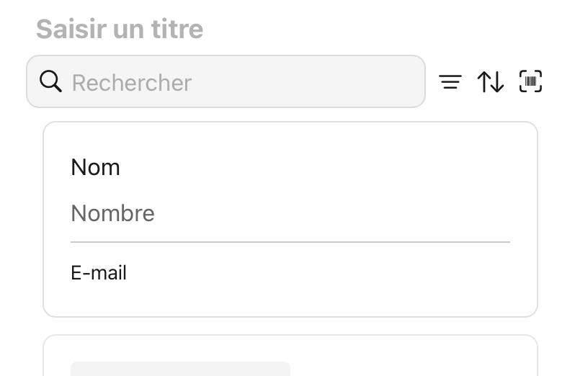This screenshot has height=376, width=588.
Task: Click the sort arrows icon
Action: point(491,82)
